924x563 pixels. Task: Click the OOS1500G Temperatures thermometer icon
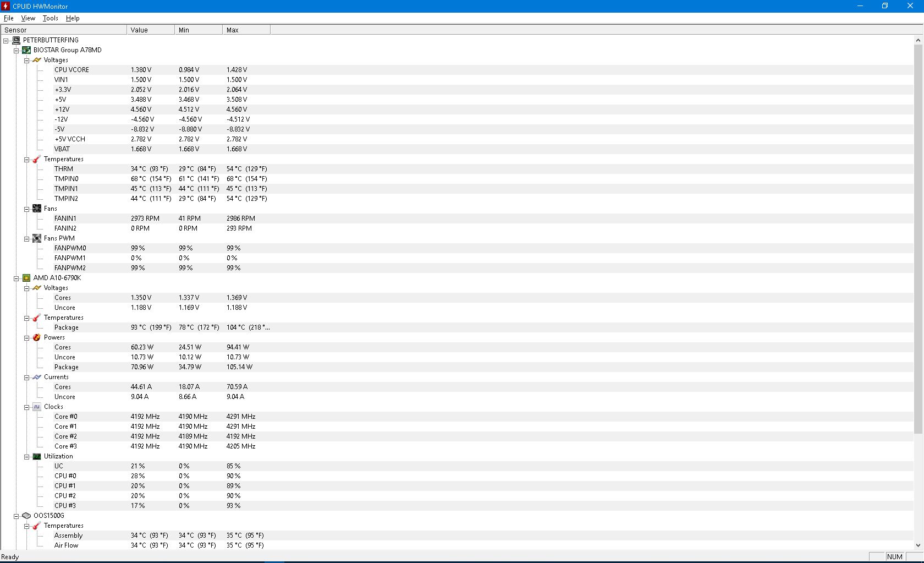tap(37, 526)
